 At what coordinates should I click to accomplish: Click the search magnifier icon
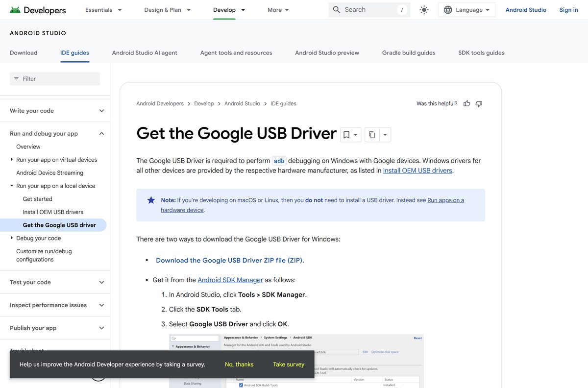coord(337,10)
